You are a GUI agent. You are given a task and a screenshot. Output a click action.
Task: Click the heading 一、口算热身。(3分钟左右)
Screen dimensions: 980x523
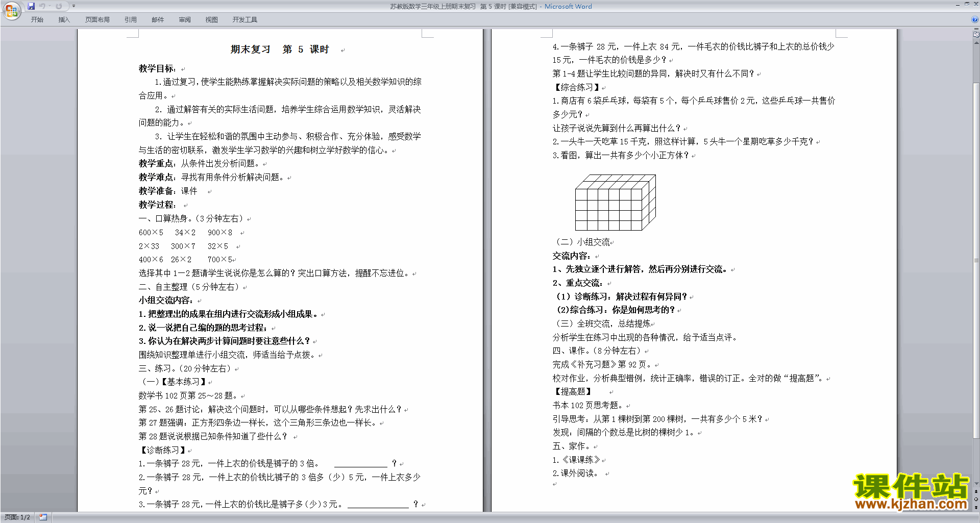pos(191,218)
